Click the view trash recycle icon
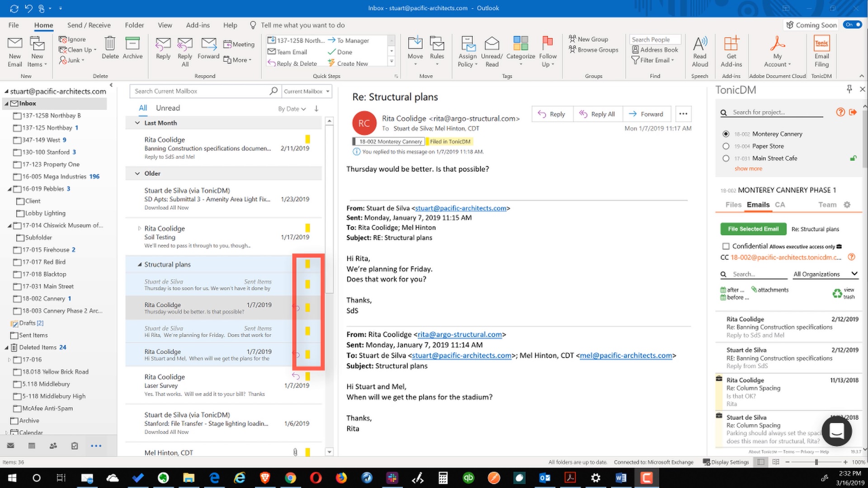Screen dimensions: 868x488 [837, 294]
